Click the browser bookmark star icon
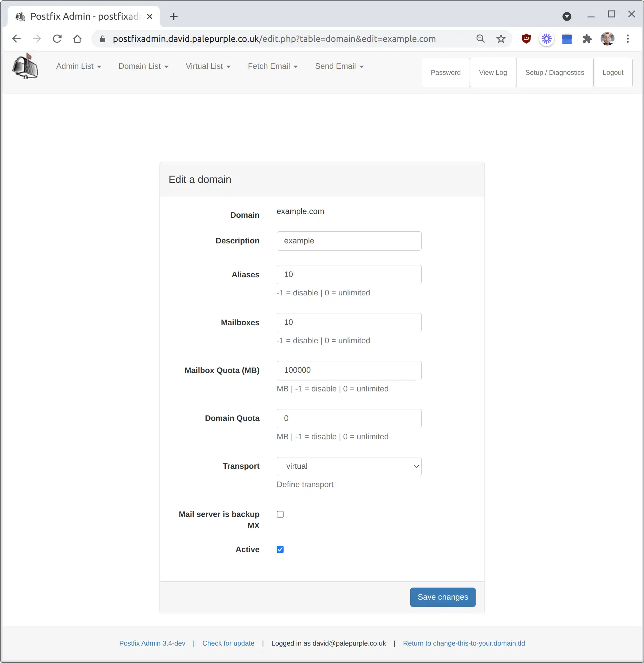Screen dimensions: 644x663 point(501,38)
